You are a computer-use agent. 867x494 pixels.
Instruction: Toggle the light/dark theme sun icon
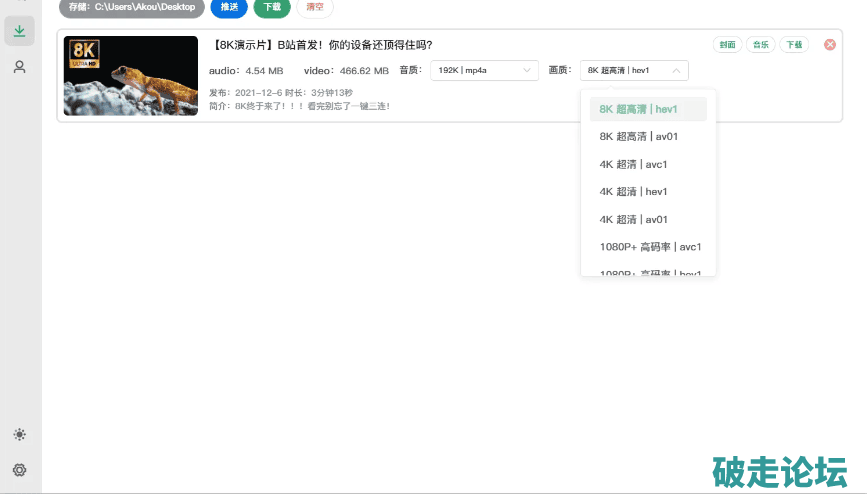click(19, 435)
